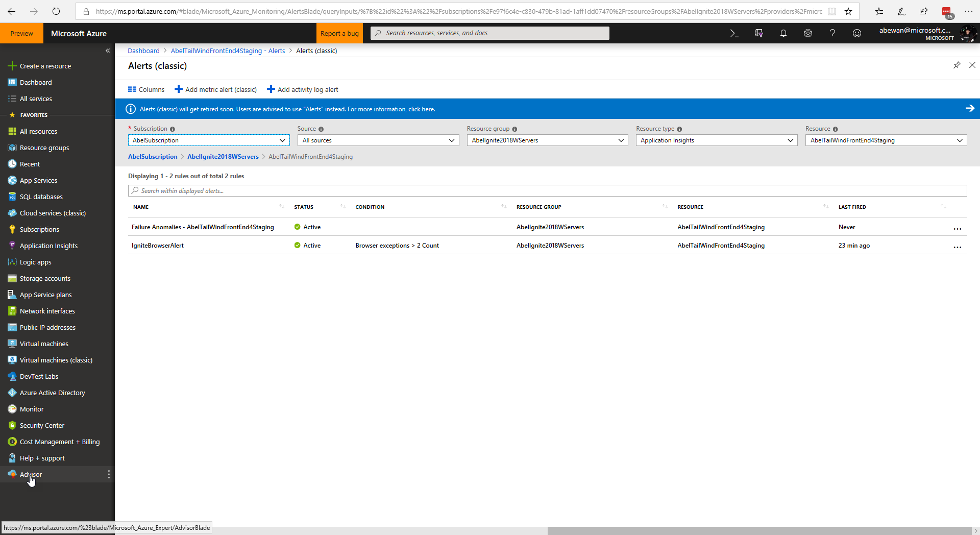980x535 pixels.
Task: Close the Alerts (classic) blade
Action: click(x=972, y=65)
